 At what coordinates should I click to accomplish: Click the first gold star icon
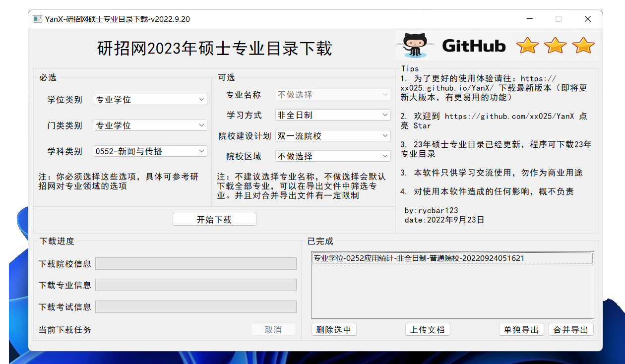527,46
